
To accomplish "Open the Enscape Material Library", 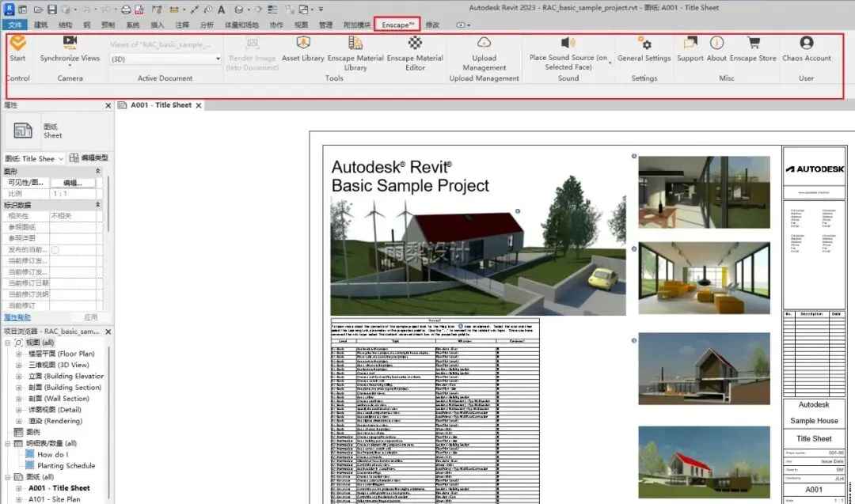I will pyautogui.click(x=355, y=43).
